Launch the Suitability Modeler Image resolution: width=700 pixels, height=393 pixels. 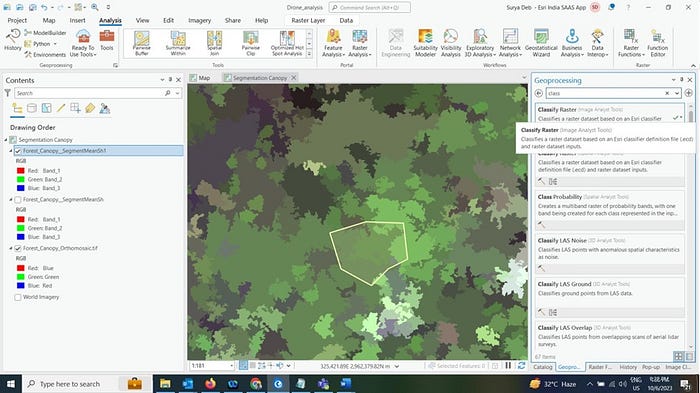(425, 43)
